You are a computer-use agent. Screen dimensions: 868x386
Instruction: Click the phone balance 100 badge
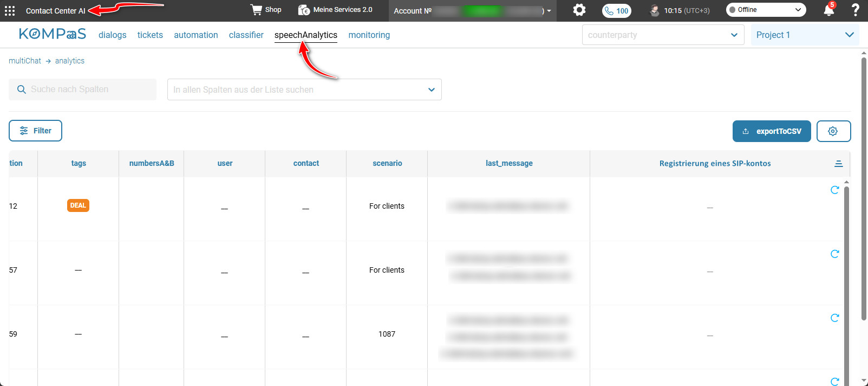(617, 10)
